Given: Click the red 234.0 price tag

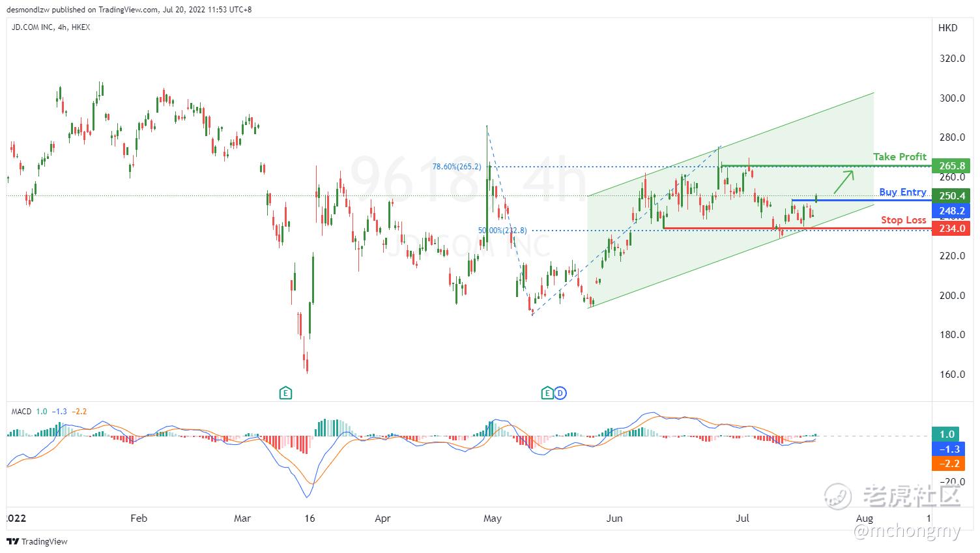Looking at the screenshot, I should [x=952, y=228].
